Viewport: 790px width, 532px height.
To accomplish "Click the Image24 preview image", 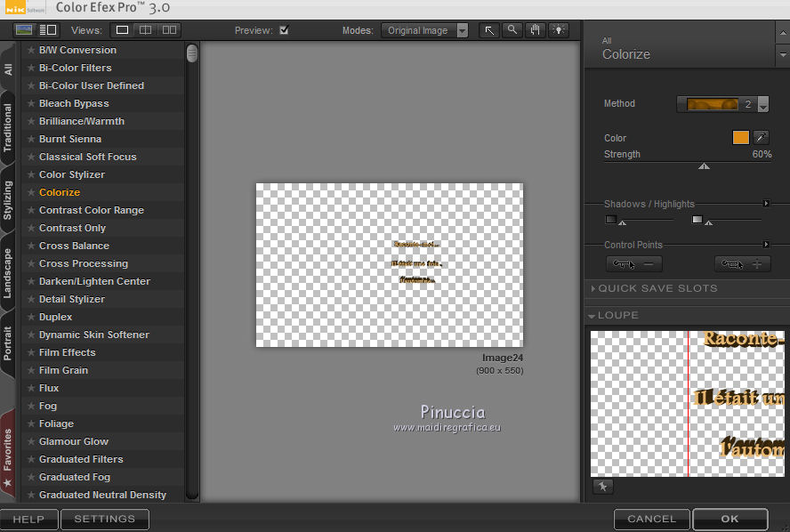I will click(390, 265).
